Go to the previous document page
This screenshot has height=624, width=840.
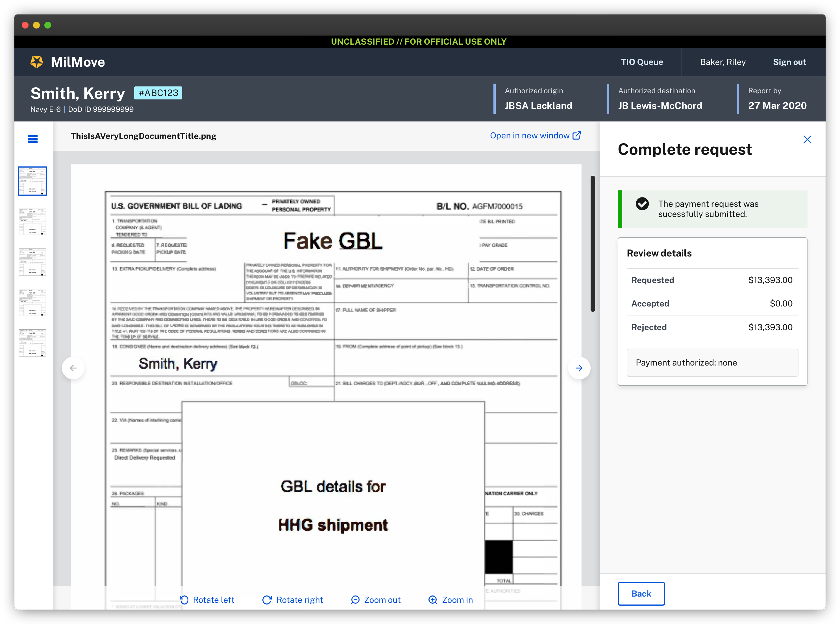click(73, 368)
